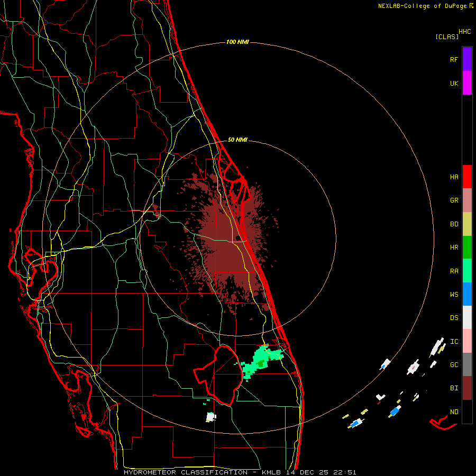Click the blue wet snow echo offshore southeast
476x476 pixels.
395,411
